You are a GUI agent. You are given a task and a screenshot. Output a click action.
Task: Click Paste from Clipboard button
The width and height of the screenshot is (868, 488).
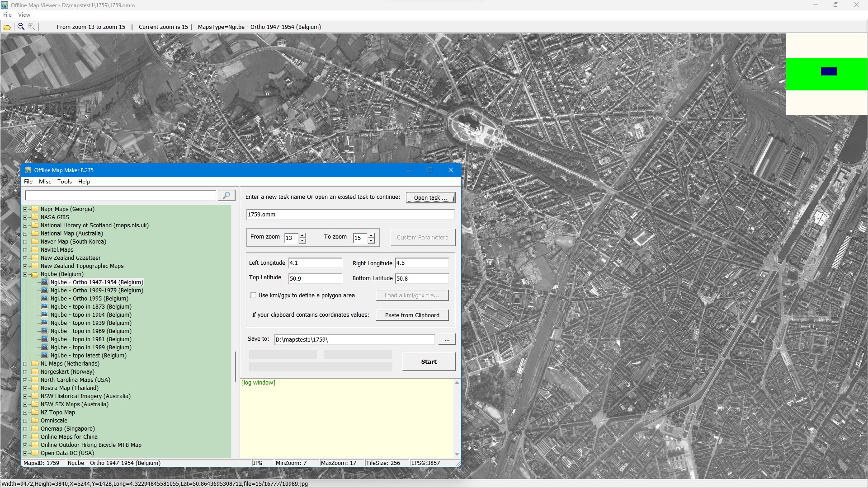point(412,315)
